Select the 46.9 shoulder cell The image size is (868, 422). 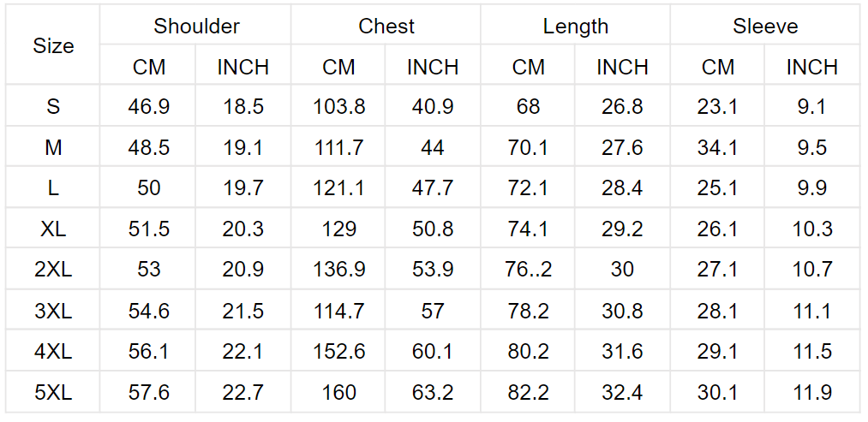point(148,105)
